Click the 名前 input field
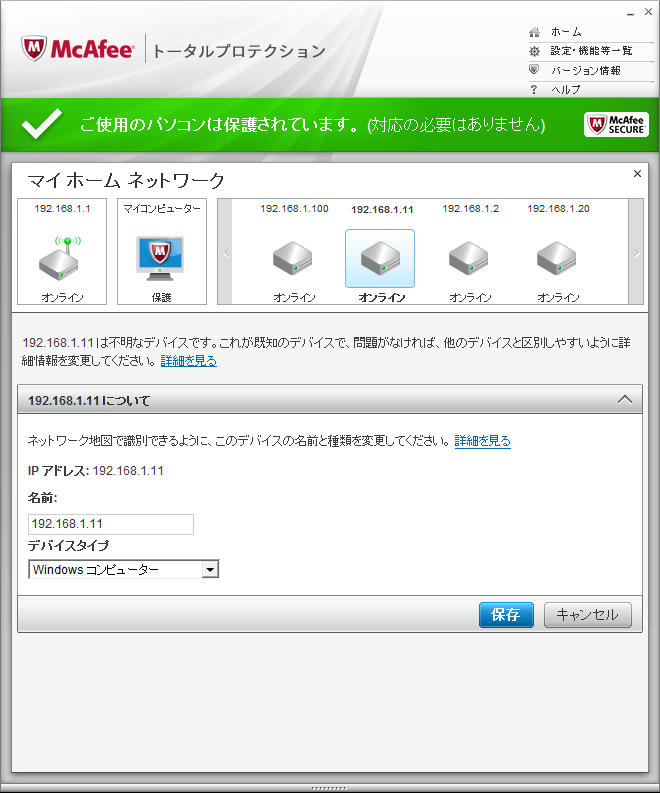The height and width of the screenshot is (793, 660). (x=111, y=524)
